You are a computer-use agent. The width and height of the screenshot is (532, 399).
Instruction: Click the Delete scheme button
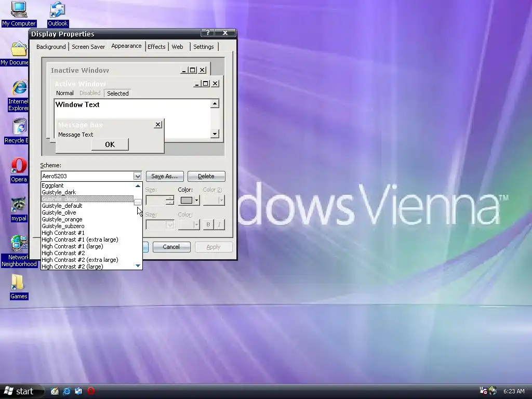(x=206, y=177)
